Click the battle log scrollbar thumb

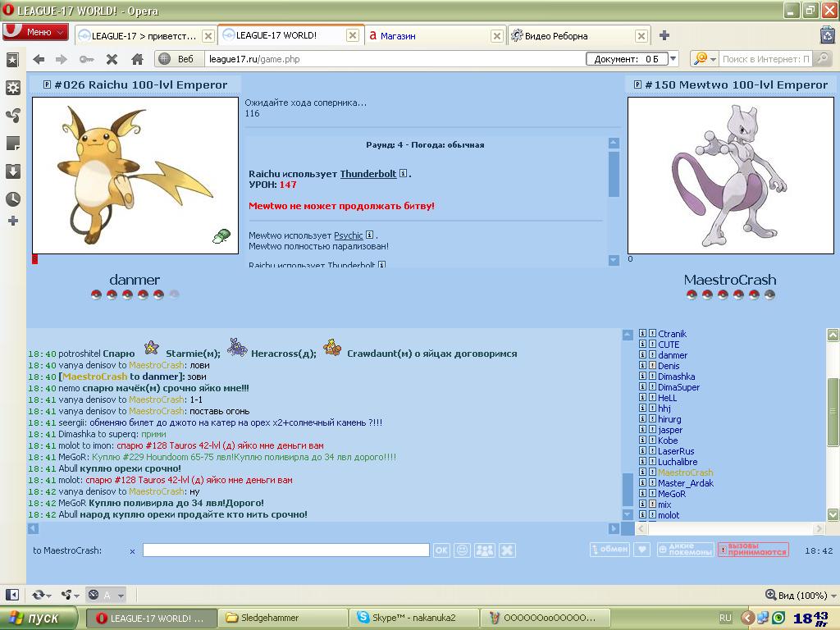[614, 174]
